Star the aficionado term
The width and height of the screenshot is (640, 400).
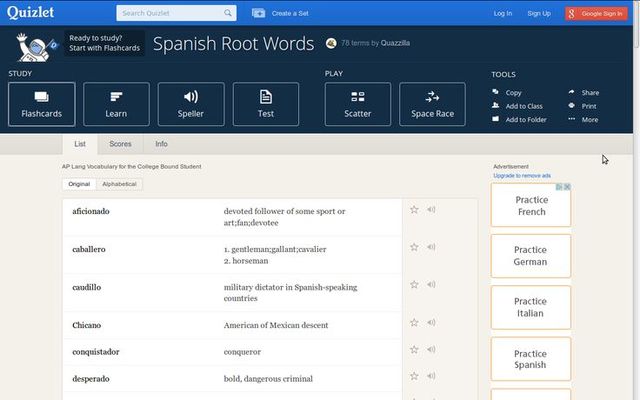414,210
